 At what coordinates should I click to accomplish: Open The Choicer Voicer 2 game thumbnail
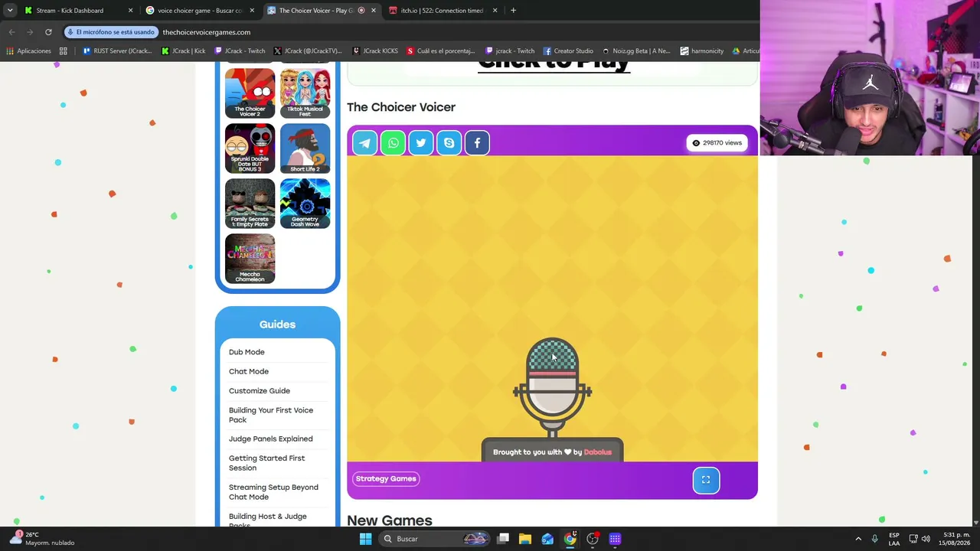pyautogui.click(x=250, y=93)
